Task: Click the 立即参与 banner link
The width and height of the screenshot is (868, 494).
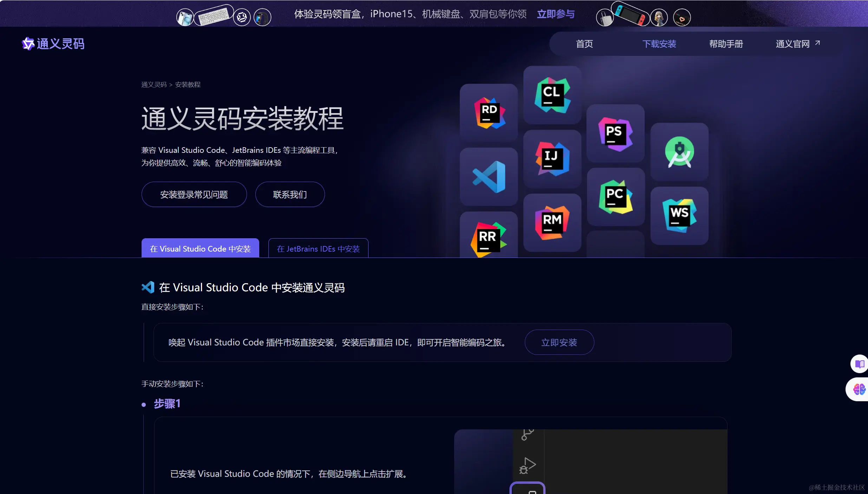Action: [556, 14]
